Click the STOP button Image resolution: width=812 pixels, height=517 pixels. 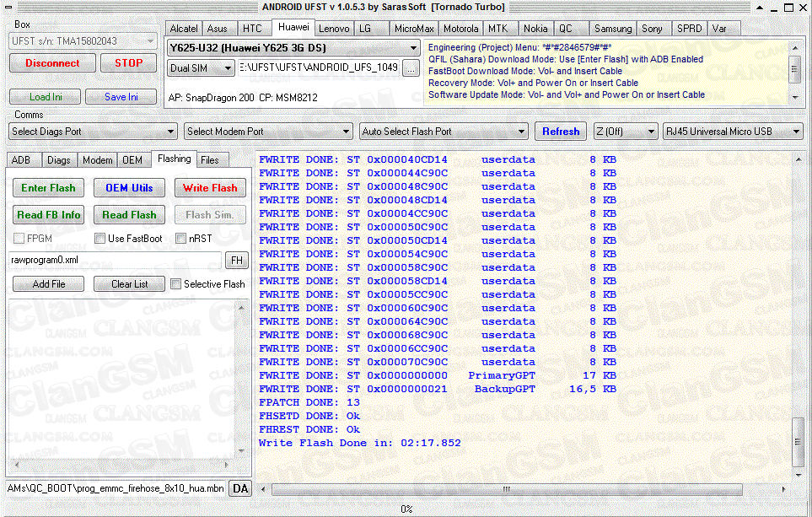click(128, 63)
